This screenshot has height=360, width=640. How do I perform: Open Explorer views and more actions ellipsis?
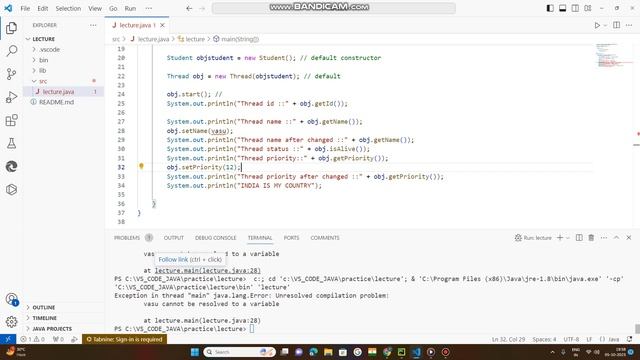(93, 25)
